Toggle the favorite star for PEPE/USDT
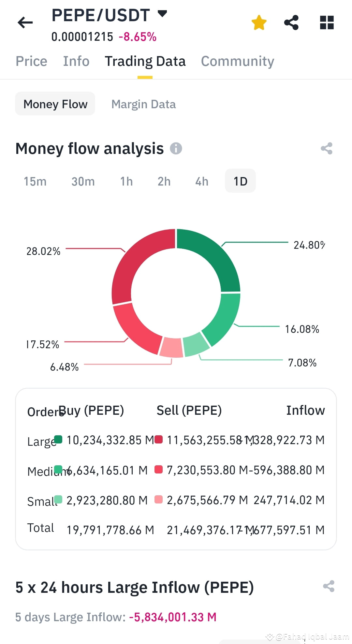The image size is (352, 644). pyautogui.click(x=259, y=22)
